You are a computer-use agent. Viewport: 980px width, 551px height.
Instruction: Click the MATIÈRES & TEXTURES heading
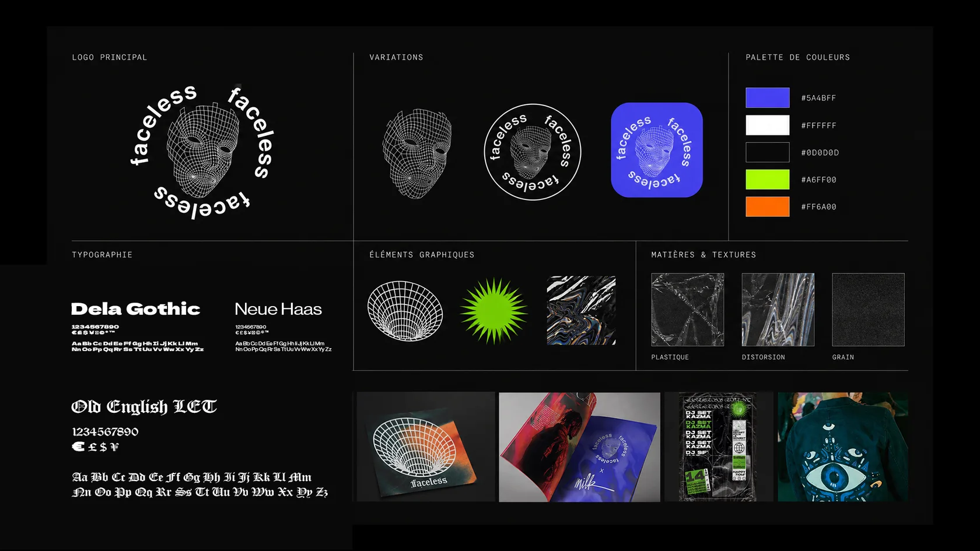pyautogui.click(x=703, y=255)
